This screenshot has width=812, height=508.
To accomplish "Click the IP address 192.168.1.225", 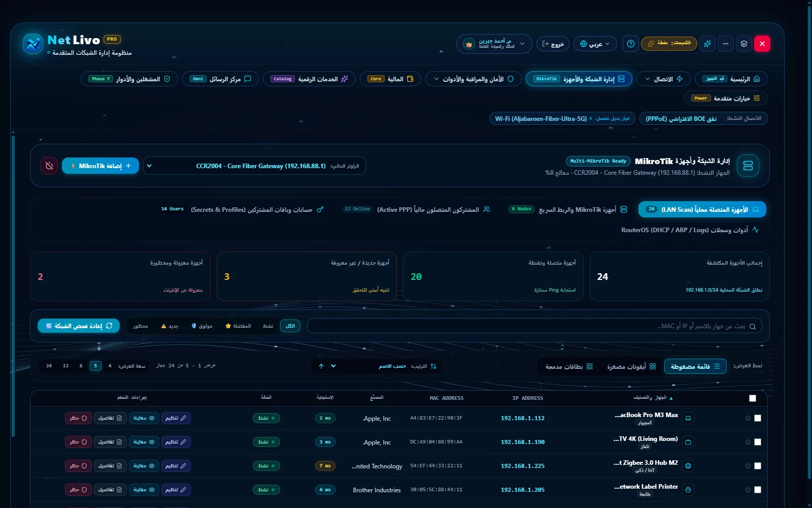I will 523,466.
